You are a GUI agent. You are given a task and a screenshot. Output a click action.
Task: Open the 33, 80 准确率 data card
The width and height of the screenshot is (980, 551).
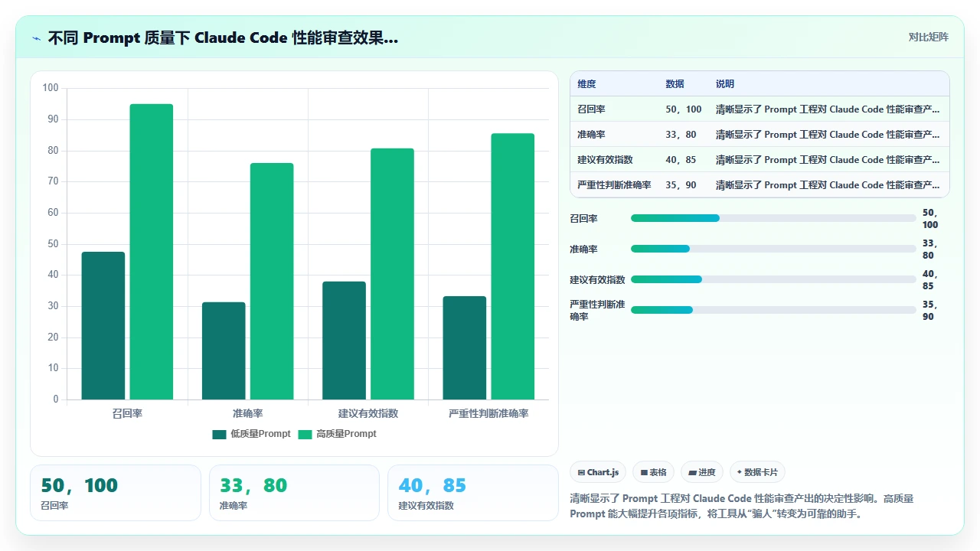click(x=294, y=493)
